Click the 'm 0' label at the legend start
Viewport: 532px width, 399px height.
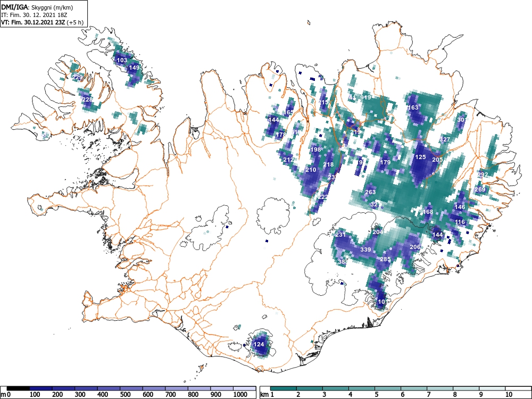coord(6,395)
